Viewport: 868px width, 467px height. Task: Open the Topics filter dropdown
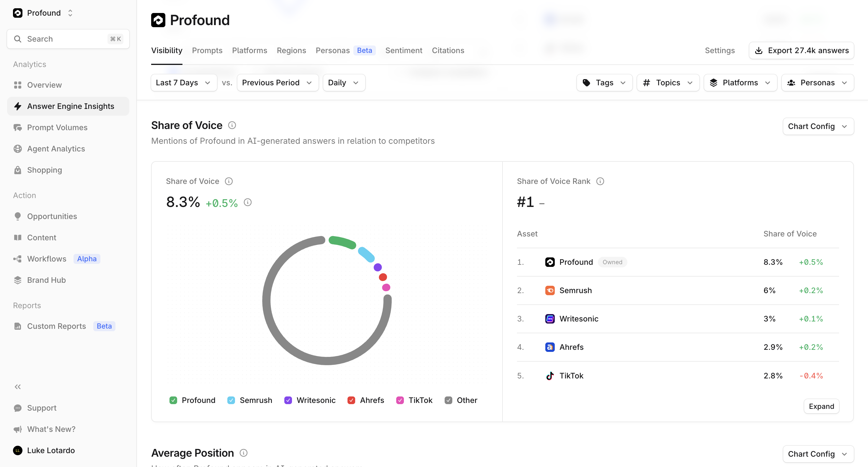[668, 83]
